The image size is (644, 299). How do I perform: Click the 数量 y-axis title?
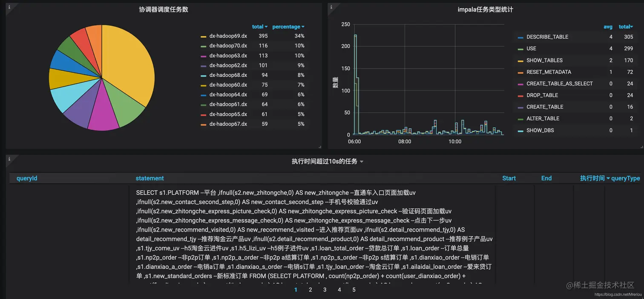pyautogui.click(x=335, y=82)
